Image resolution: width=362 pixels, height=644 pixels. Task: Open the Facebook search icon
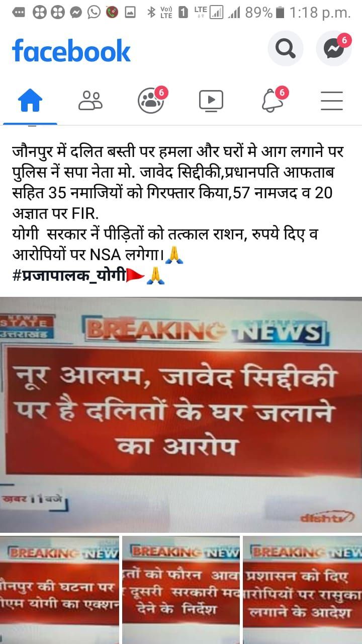point(286,49)
